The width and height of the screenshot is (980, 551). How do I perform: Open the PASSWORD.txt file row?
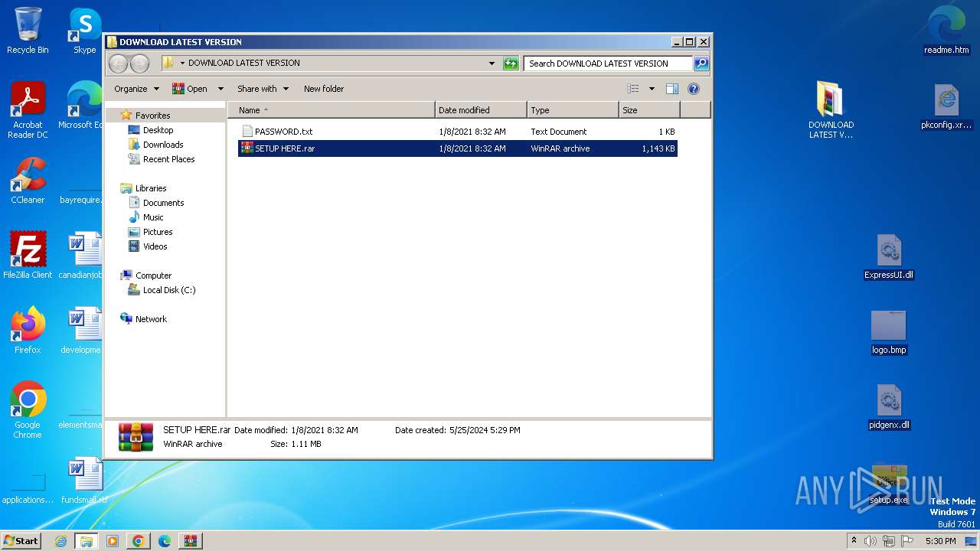[x=457, y=132]
